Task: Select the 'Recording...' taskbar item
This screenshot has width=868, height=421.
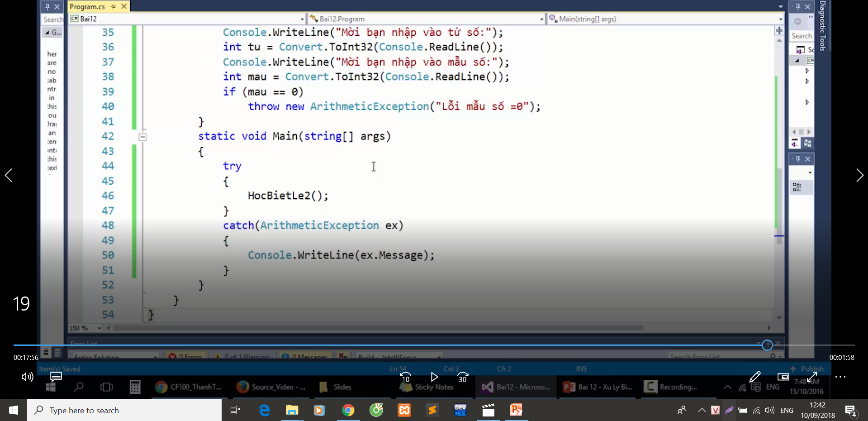Action: (x=671, y=387)
